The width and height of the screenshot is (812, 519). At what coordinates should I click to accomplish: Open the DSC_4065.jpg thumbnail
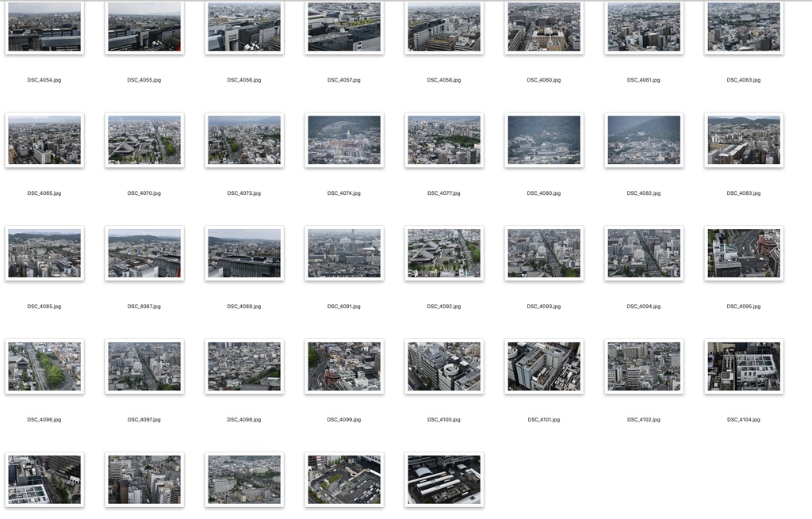pyautogui.click(x=44, y=139)
